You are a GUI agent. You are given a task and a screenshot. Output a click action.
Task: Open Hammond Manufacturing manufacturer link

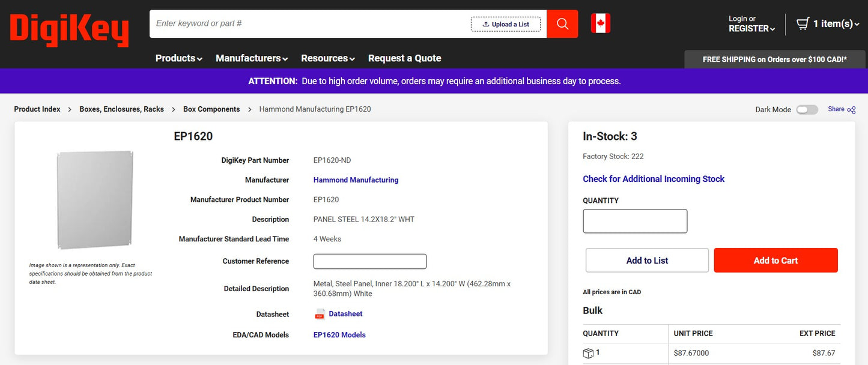[x=356, y=180]
